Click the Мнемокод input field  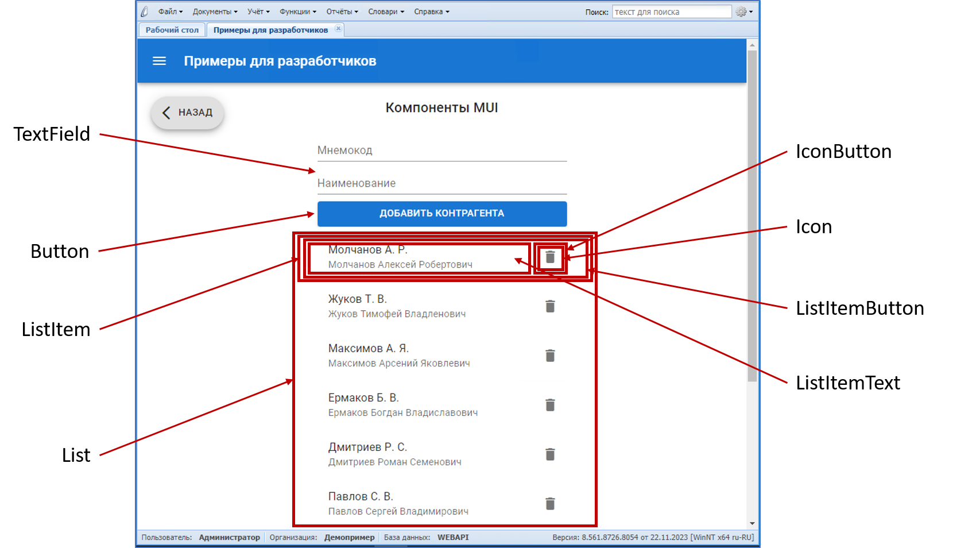point(441,150)
